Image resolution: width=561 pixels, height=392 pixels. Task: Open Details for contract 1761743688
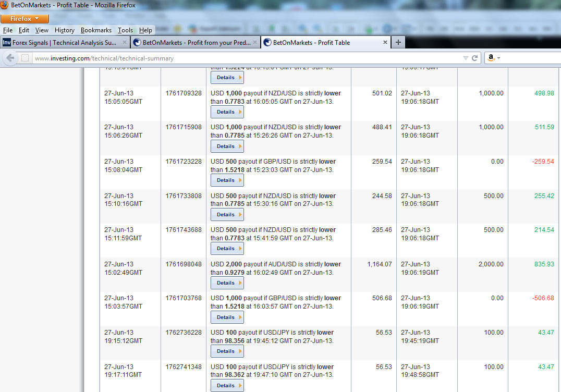click(227, 249)
